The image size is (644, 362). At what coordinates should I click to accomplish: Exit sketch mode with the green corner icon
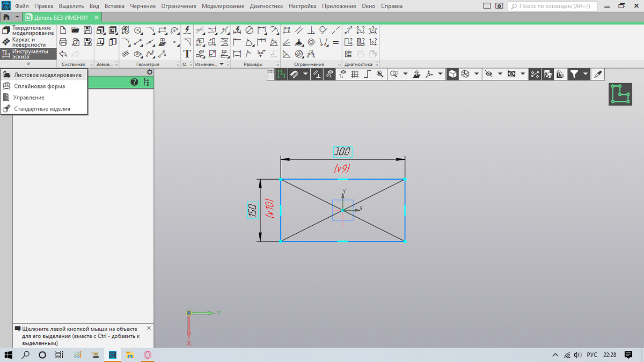[x=620, y=94]
